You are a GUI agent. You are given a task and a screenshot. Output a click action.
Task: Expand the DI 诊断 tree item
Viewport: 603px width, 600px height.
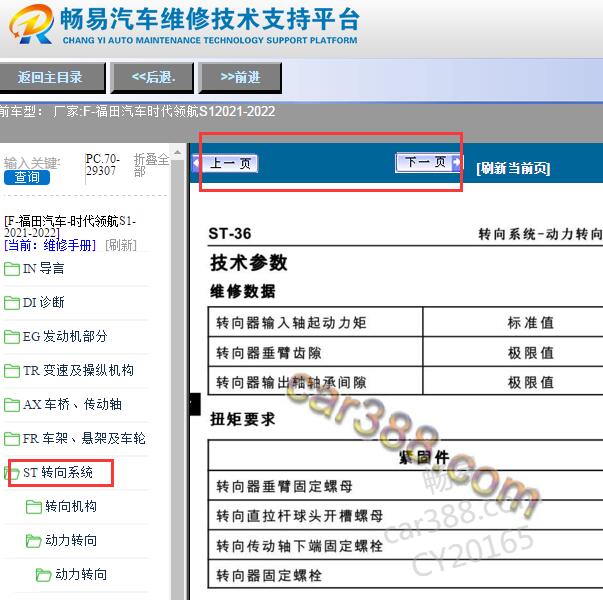point(43,302)
